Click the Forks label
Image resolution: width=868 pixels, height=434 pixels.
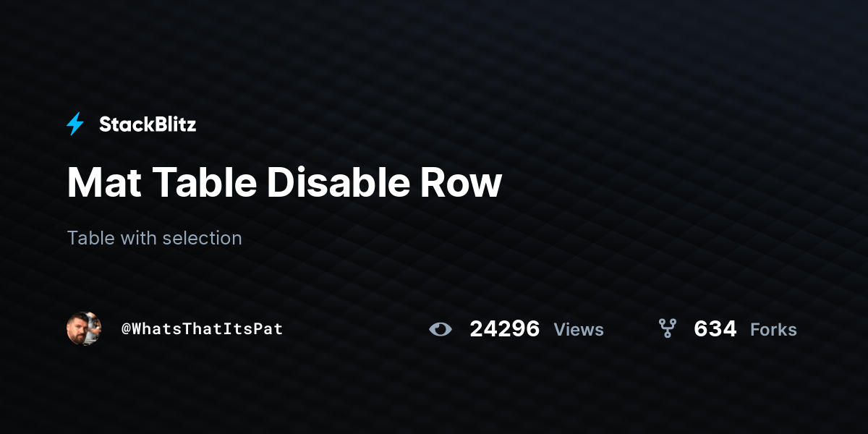[x=774, y=330]
